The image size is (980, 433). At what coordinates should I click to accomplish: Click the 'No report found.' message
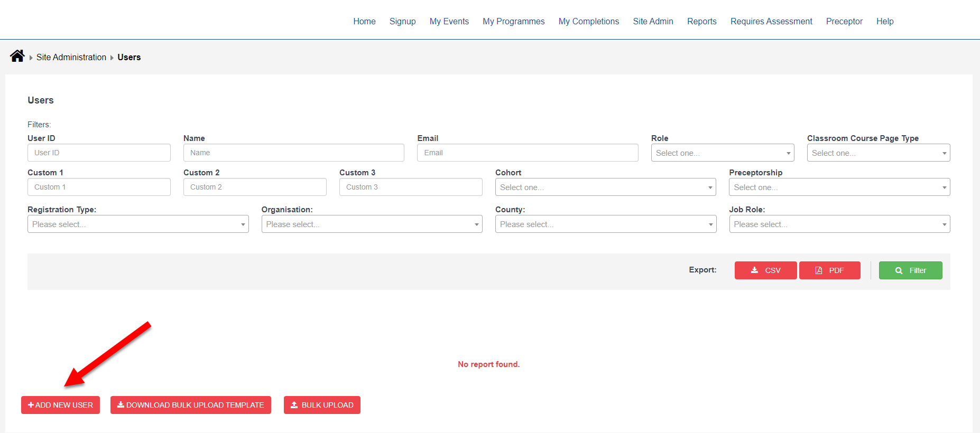(489, 364)
